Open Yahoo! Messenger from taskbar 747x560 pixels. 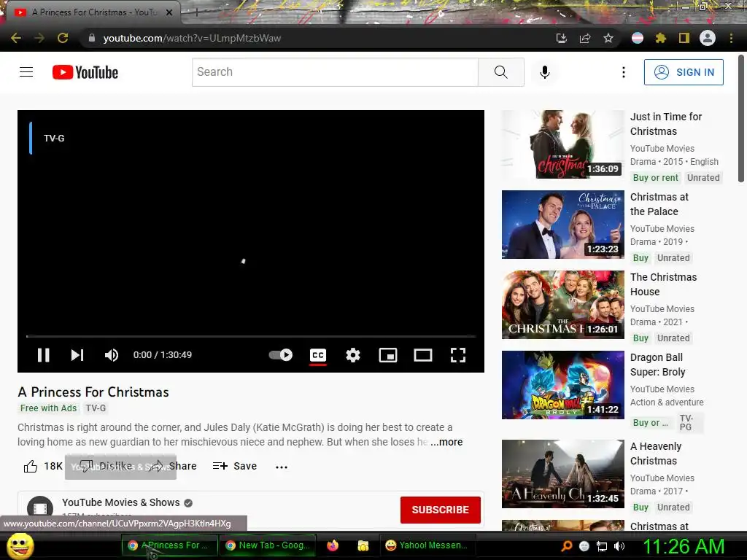point(427,545)
